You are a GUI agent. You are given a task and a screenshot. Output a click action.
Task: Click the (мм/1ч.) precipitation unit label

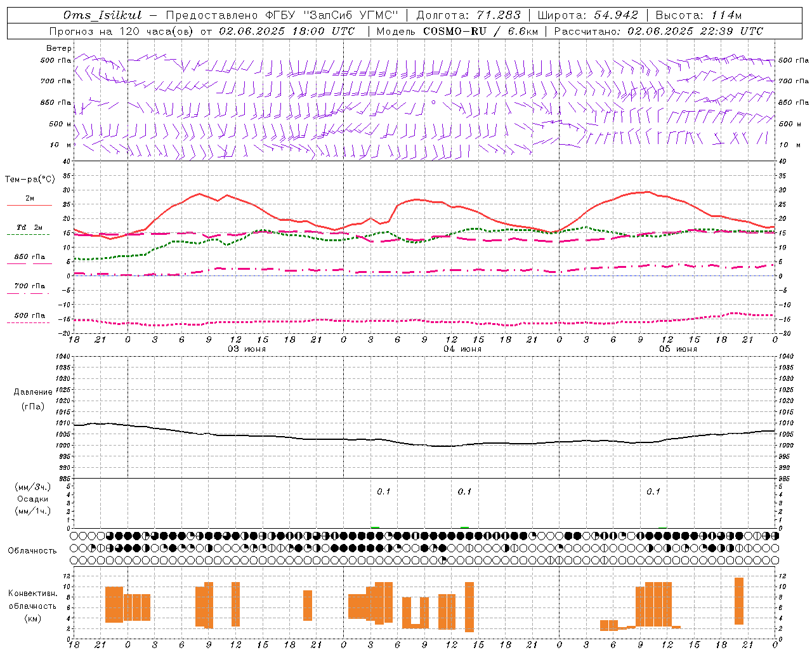tap(33, 511)
